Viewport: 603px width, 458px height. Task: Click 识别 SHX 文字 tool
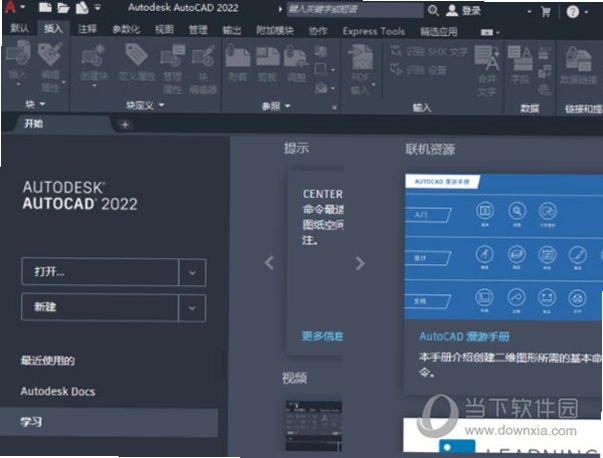click(x=428, y=52)
